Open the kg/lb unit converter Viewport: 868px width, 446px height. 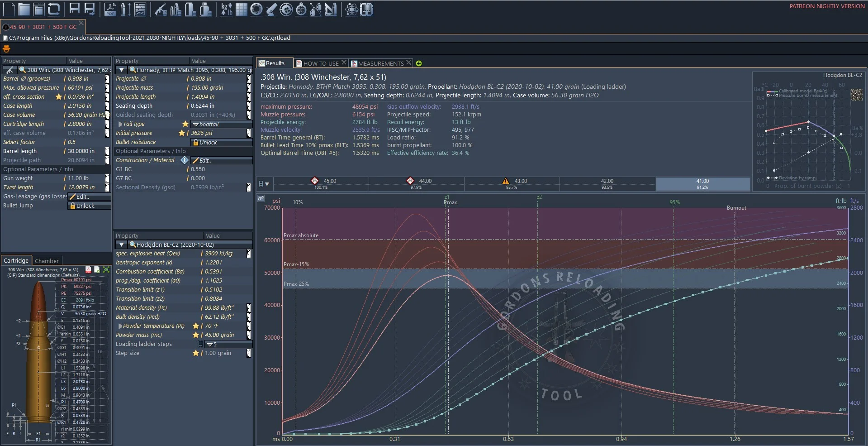(226, 9)
